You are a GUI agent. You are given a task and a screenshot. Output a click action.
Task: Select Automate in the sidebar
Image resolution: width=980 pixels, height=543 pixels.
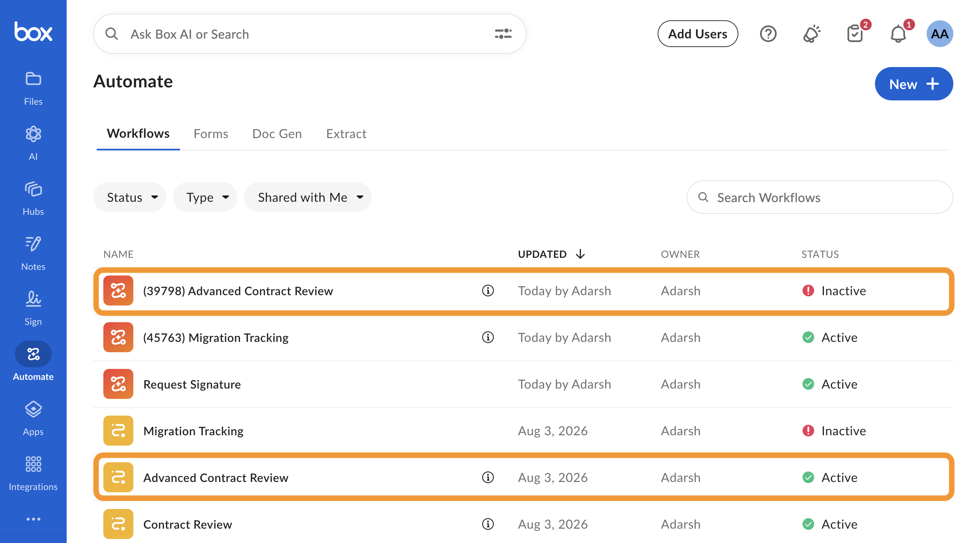tap(33, 361)
